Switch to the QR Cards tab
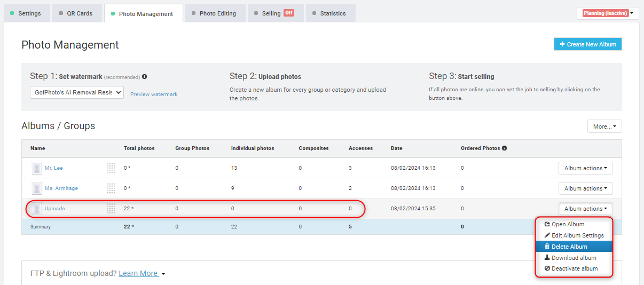The image size is (644, 285). click(76, 13)
